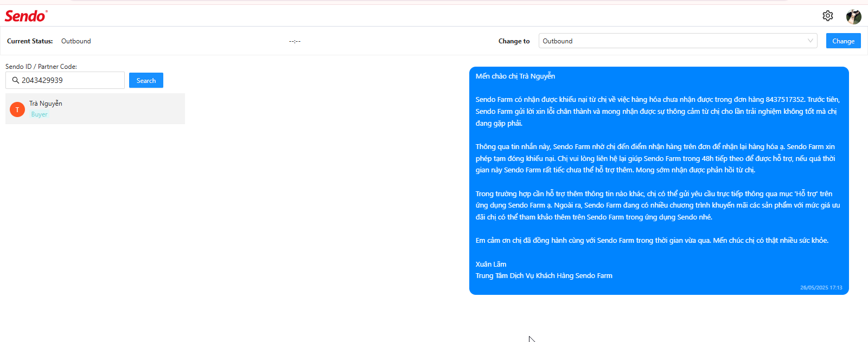Click the Sendo ID / Partner Code label
This screenshot has height=342, width=868.
coord(41,67)
